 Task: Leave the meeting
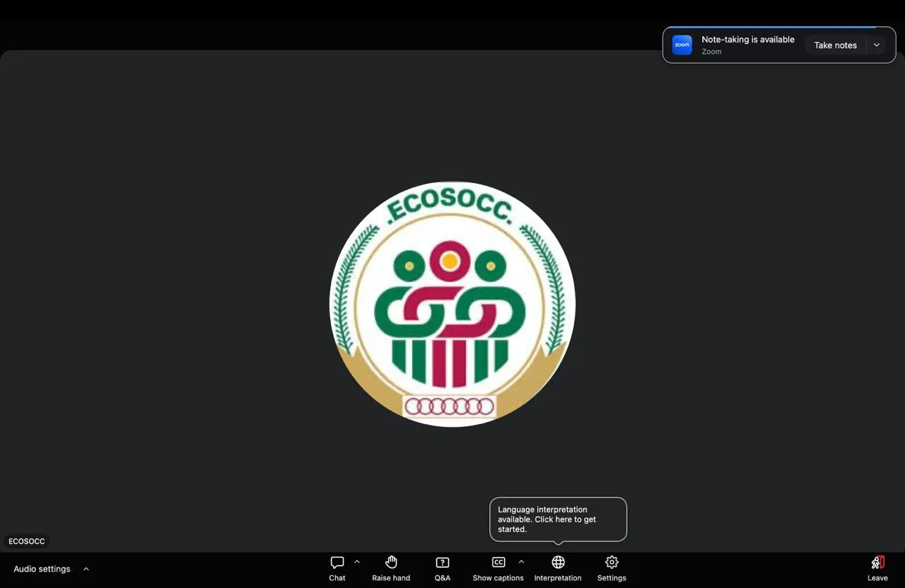click(877, 568)
